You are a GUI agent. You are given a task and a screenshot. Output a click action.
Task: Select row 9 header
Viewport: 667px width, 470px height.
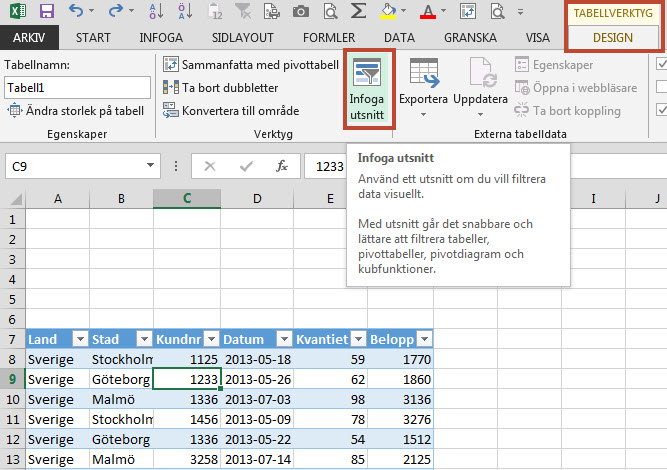(12, 379)
